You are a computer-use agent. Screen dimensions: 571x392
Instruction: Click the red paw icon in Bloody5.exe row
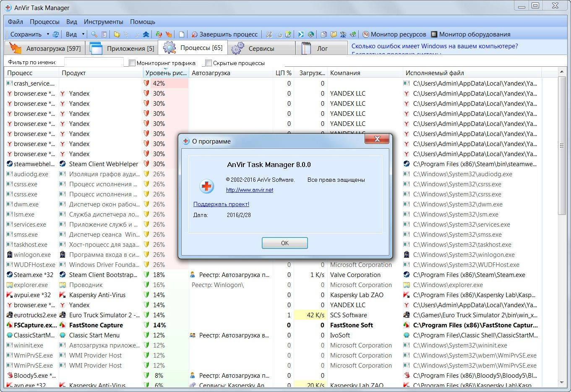point(10,376)
